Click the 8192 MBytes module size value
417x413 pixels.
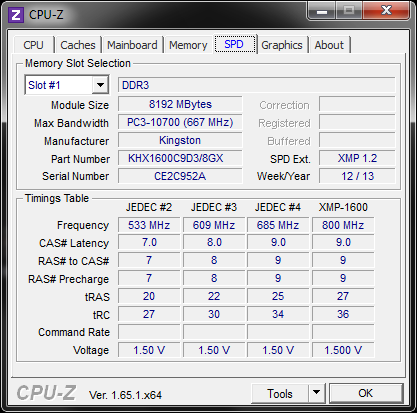180,104
